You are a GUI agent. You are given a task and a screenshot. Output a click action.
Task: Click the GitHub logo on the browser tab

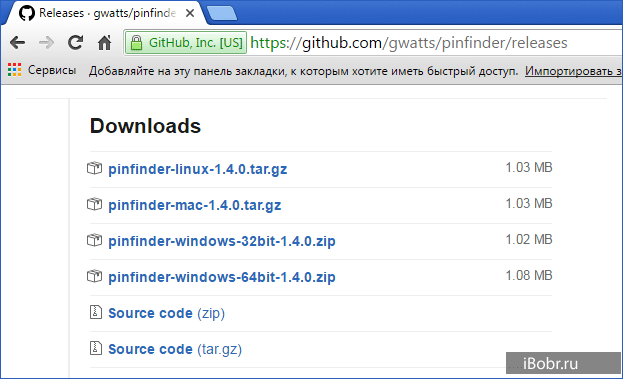(27, 14)
